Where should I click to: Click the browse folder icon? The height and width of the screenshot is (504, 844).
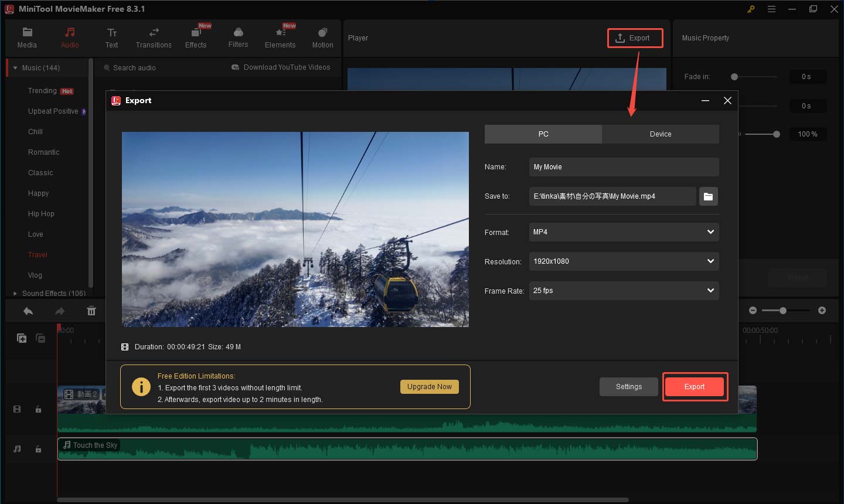(x=708, y=196)
